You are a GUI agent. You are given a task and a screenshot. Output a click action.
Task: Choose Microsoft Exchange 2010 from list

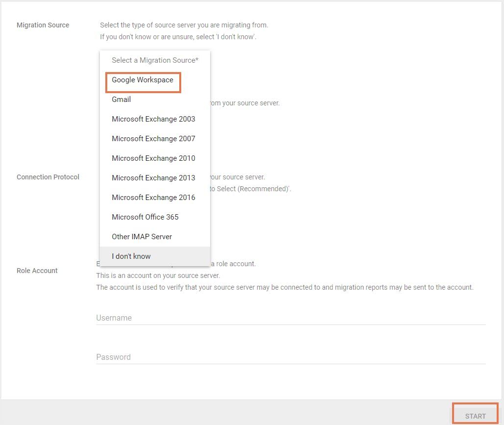click(x=153, y=158)
